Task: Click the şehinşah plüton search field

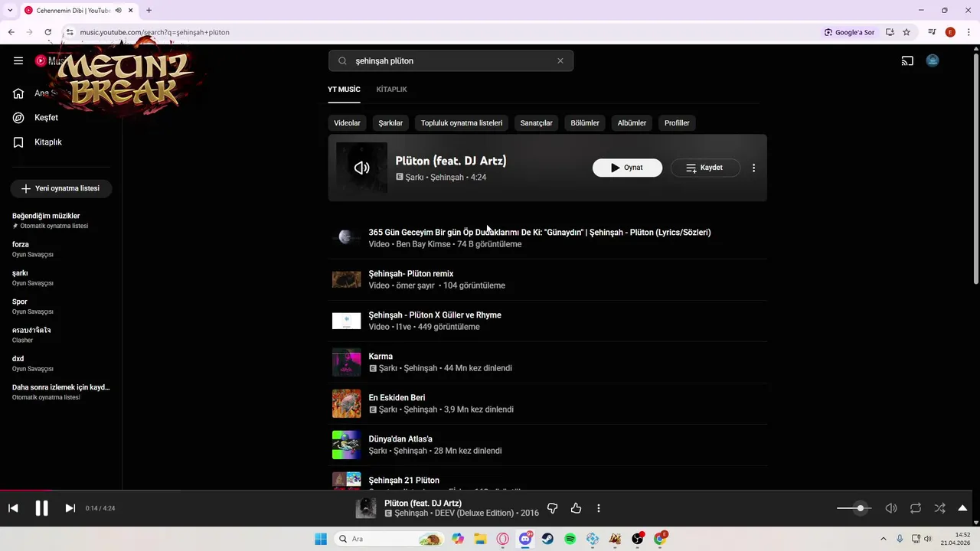Action: click(x=452, y=60)
